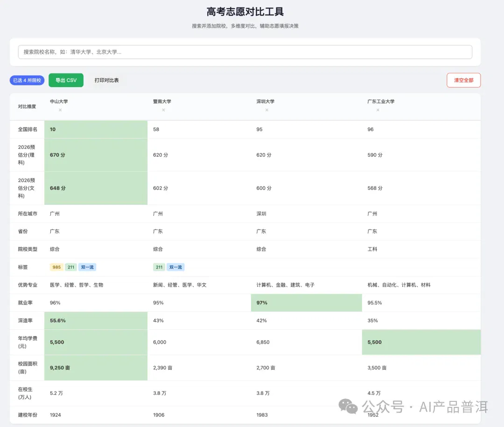Remove 暨南大学 with its × icon
504x427 pixels.
coord(163,110)
